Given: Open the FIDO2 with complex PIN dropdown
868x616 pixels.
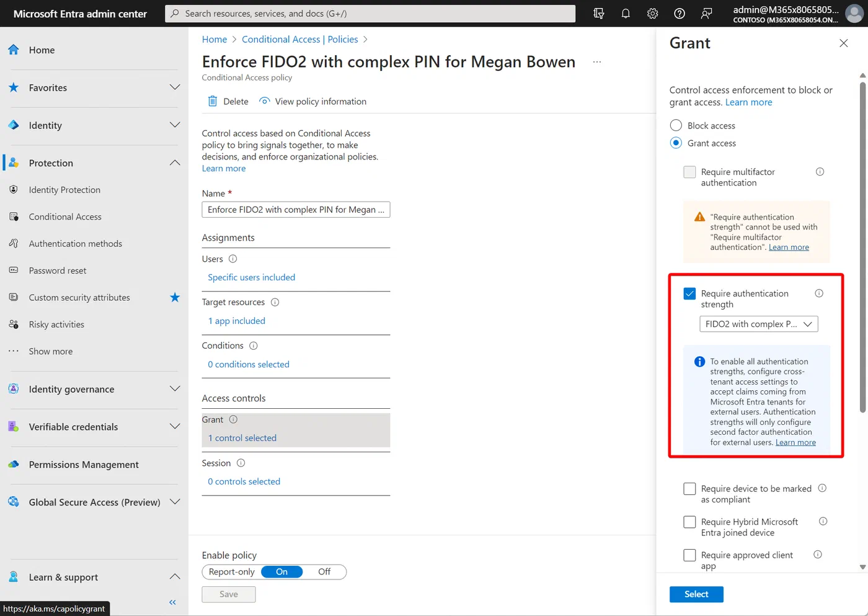Looking at the screenshot, I should 759,324.
